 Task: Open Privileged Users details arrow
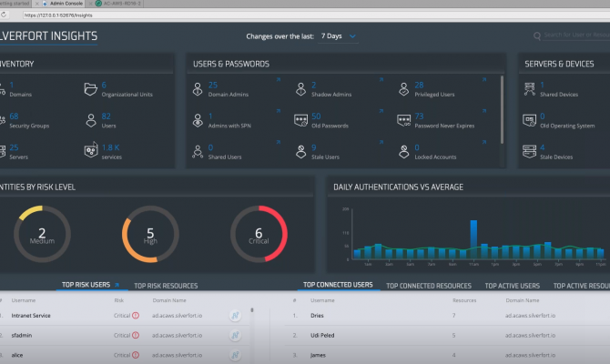point(484,80)
